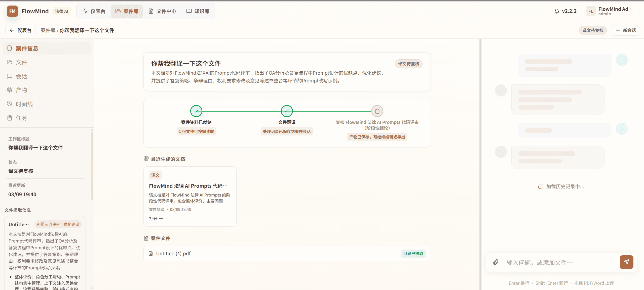The height and width of the screenshot is (290, 644).
Task: Click the 文件翻译 check step icon
Action: point(287,111)
